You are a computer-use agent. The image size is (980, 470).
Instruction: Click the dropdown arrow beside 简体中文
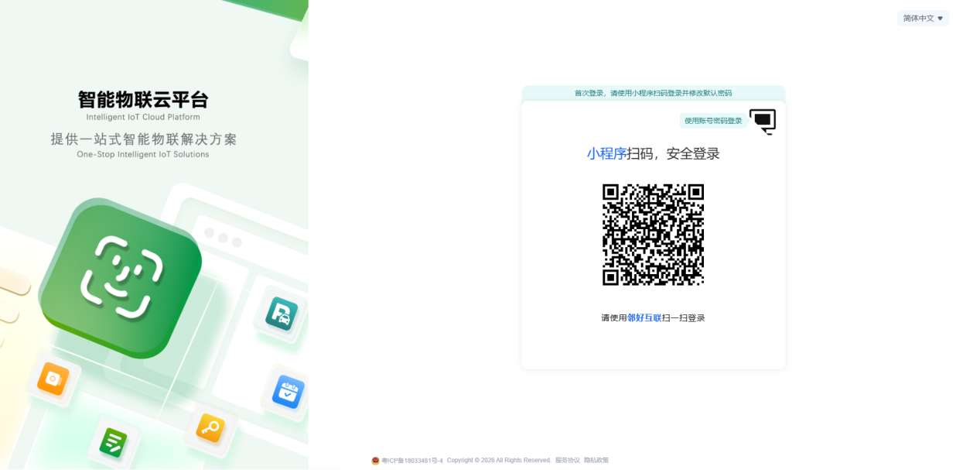[940, 19]
